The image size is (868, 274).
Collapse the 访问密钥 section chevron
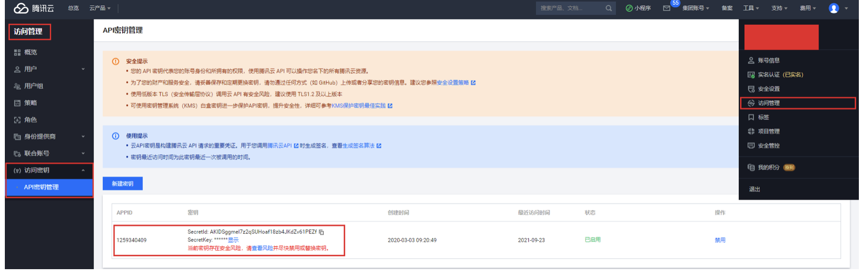pyautogui.click(x=83, y=170)
